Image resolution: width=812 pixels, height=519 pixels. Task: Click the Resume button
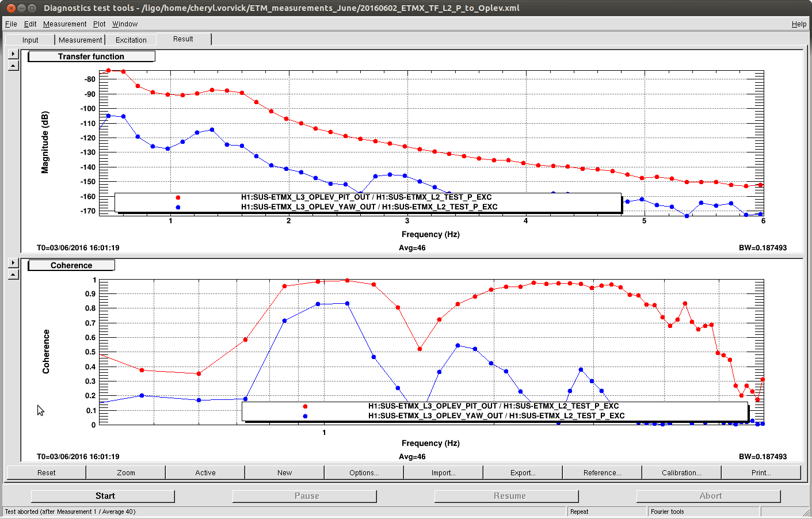[x=507, y=496]
